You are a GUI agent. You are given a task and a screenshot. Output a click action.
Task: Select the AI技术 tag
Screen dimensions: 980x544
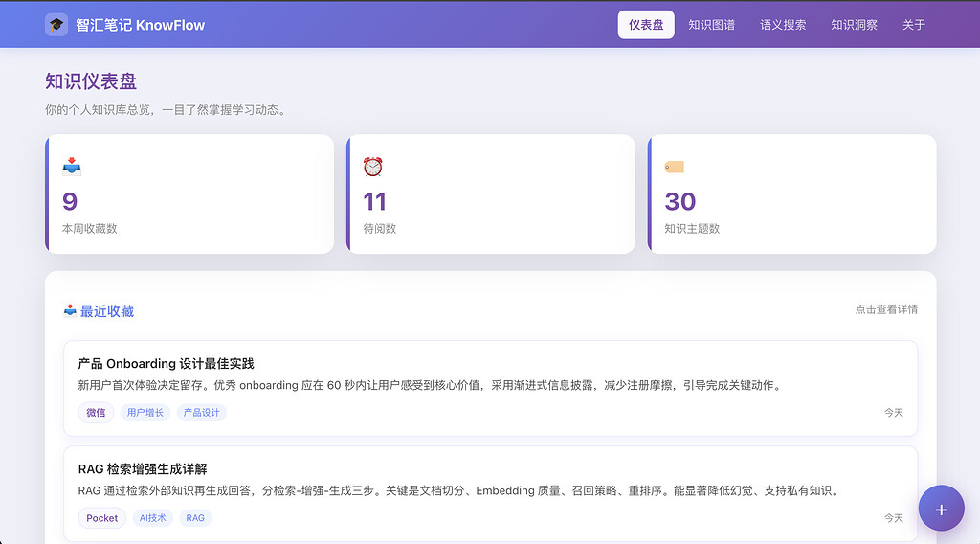(x=152, y=518)
